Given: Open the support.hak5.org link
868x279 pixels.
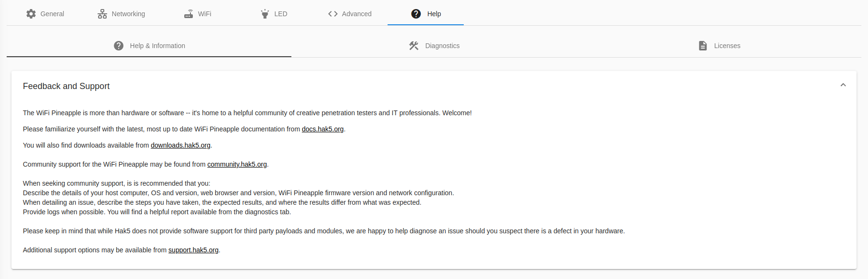Looking at the screenshot, I should [x=193, y=250].
